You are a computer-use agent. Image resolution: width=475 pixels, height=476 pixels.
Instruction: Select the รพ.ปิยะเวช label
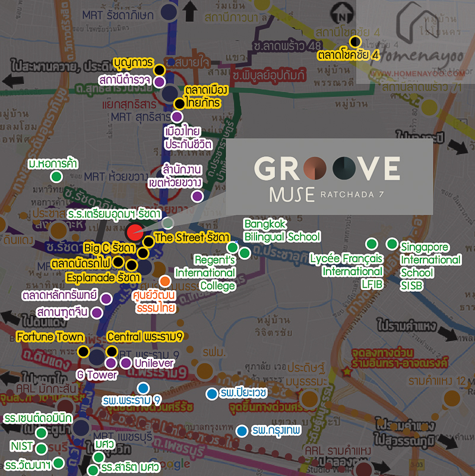tap(243, 393)
